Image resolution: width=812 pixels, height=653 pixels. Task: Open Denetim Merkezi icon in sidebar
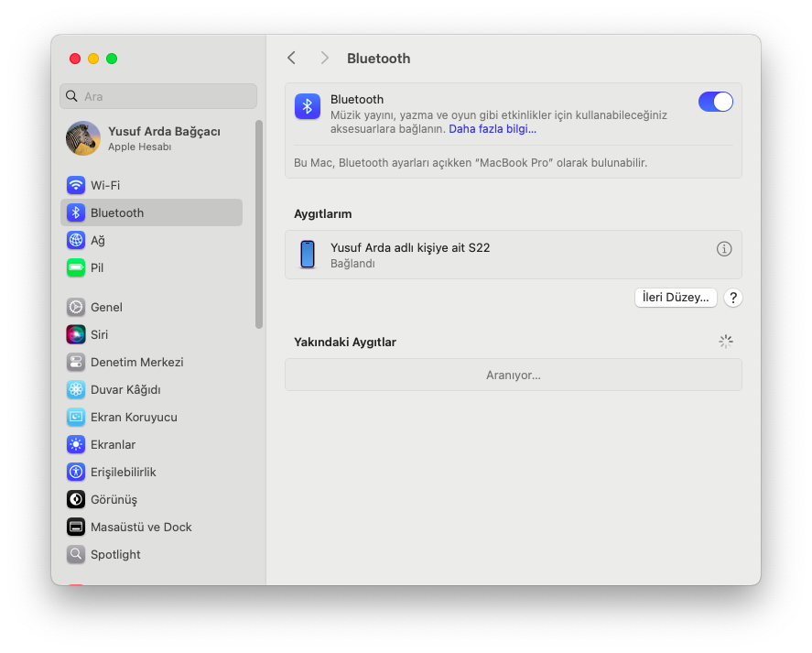coord(76,362)
